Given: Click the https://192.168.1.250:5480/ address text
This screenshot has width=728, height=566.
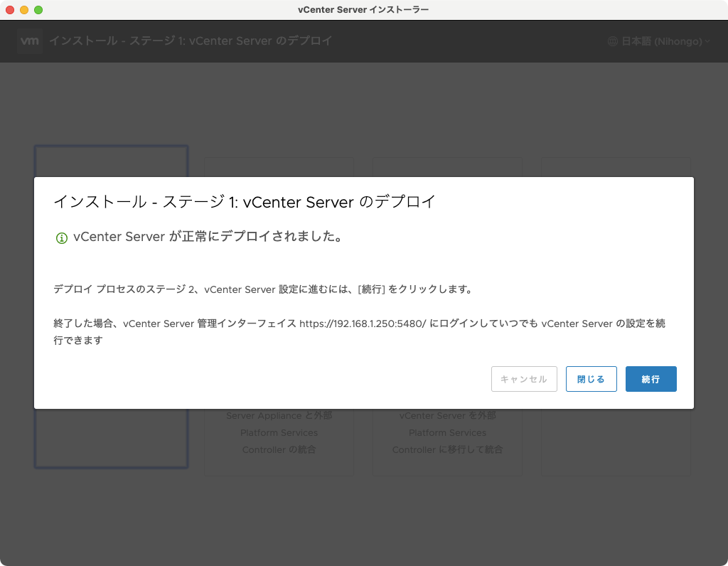Looking at the screenshot, I should (x=363, y=324).
